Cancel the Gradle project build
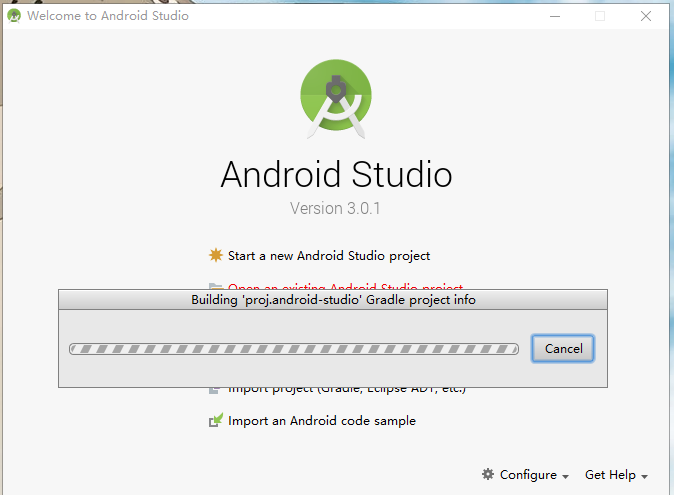 (x=563, y=348)
